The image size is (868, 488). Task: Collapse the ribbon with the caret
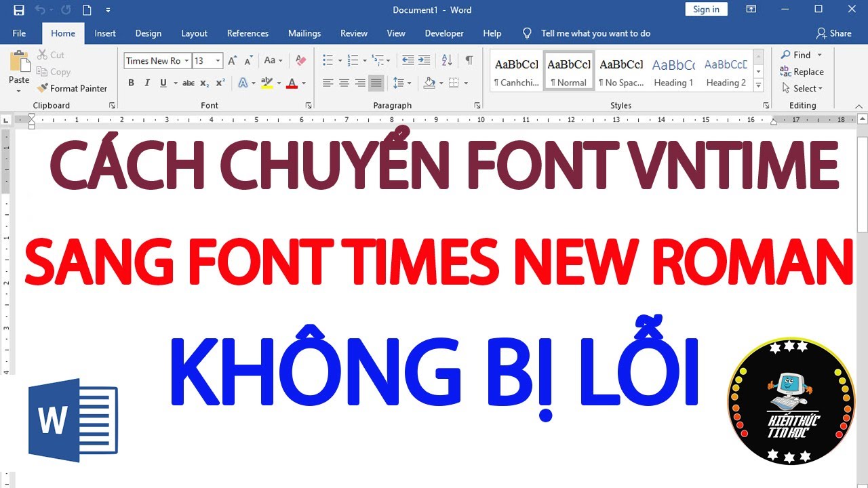(x=859, y=106)
